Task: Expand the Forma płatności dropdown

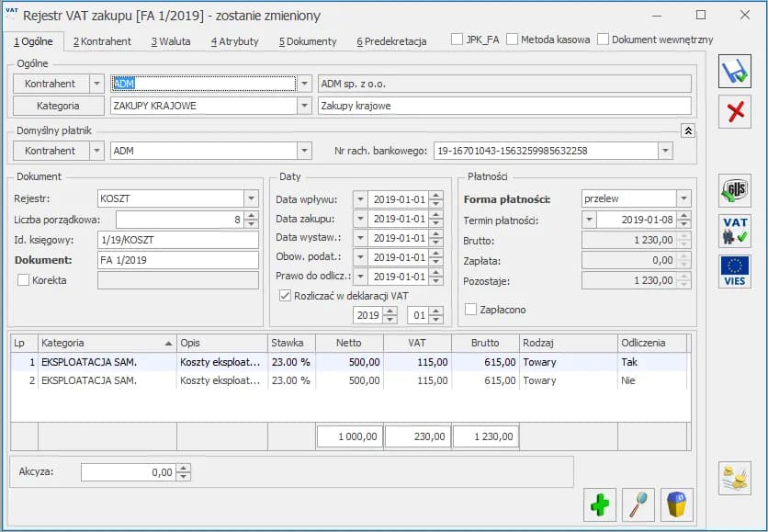Action: click(683, 198)
